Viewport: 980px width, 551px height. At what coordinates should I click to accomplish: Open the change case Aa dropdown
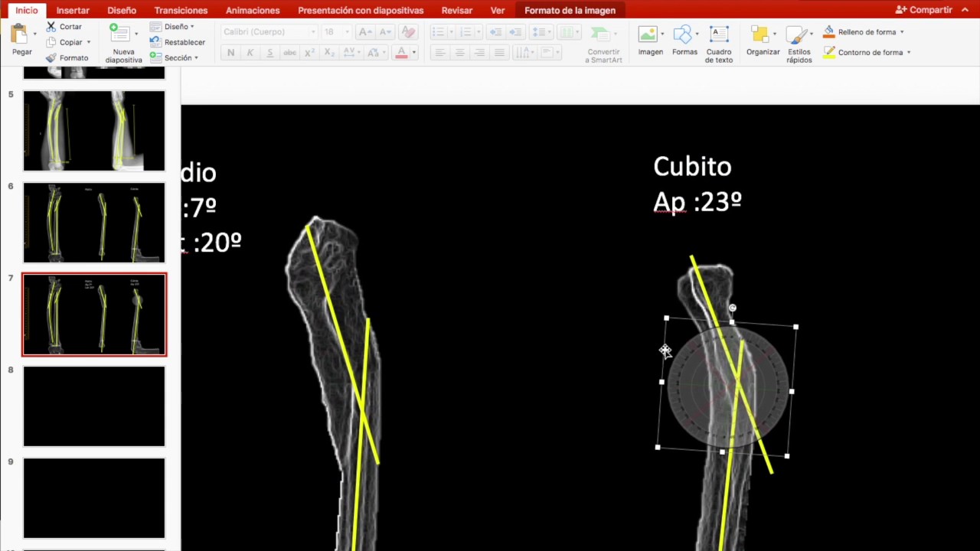[x=377, y=53]
